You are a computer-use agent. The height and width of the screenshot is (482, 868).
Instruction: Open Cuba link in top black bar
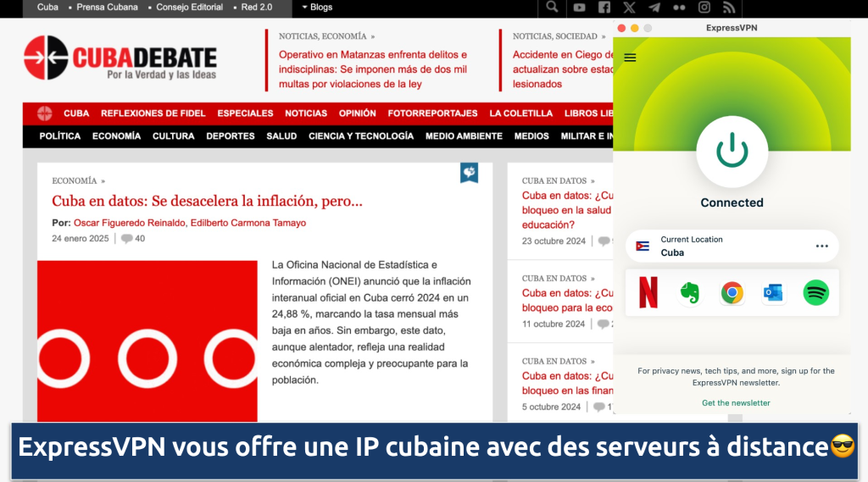point(47,7)
